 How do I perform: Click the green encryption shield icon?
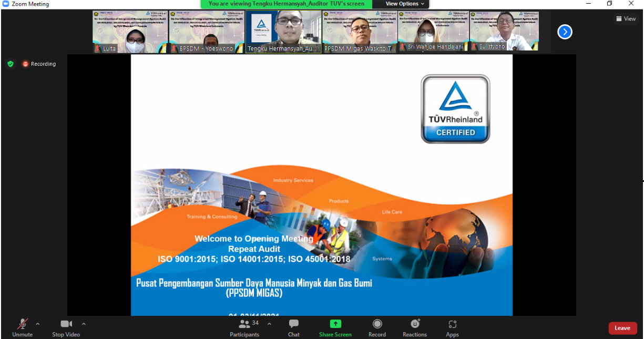point(11,64)
